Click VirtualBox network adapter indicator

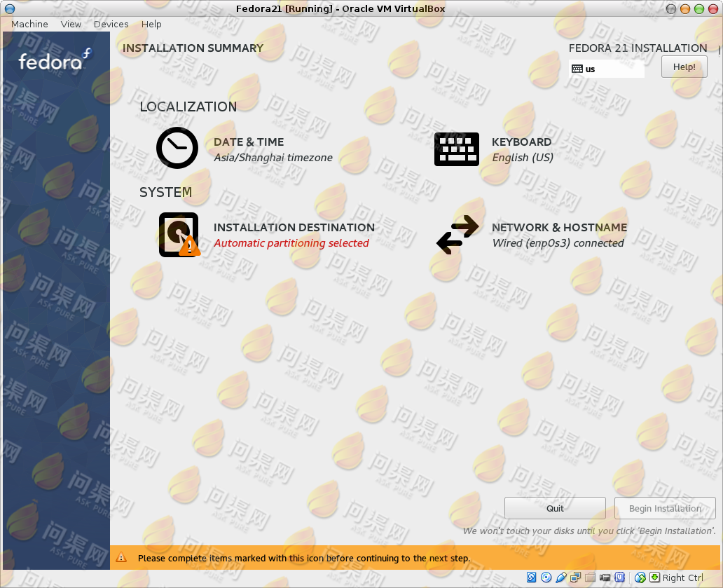pos(575,577)
